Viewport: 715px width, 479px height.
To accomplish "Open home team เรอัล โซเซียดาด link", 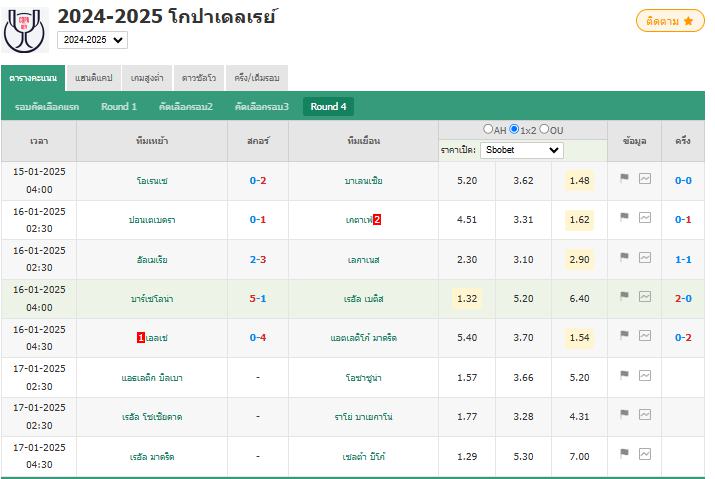I will pyautogui.click(x=152, y=417).
